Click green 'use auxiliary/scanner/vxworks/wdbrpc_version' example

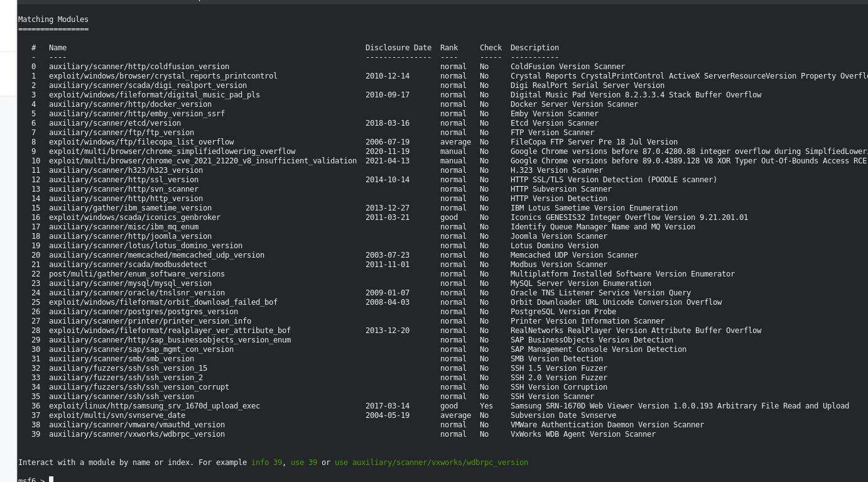pyautogui.click(x=431, y=463)
